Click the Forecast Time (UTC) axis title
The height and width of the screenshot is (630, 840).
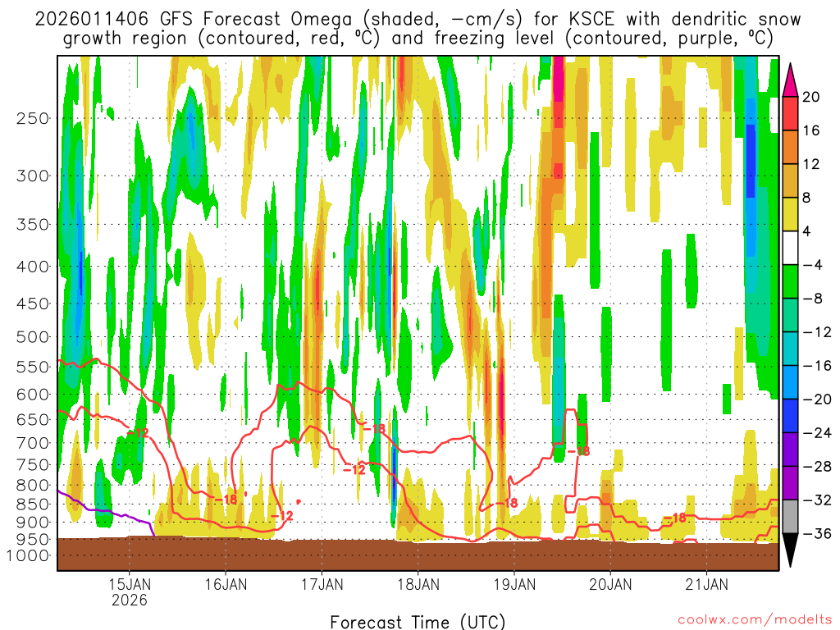point(418,622)
